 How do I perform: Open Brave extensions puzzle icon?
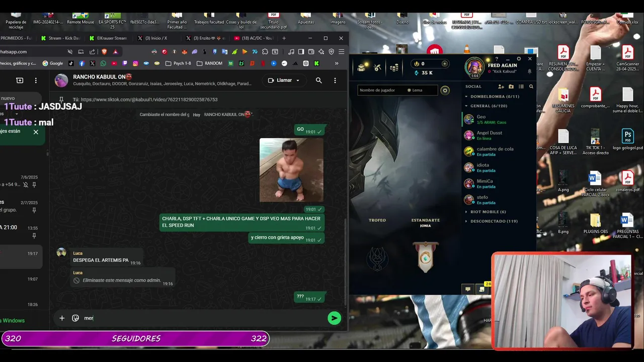click(265, 51)
